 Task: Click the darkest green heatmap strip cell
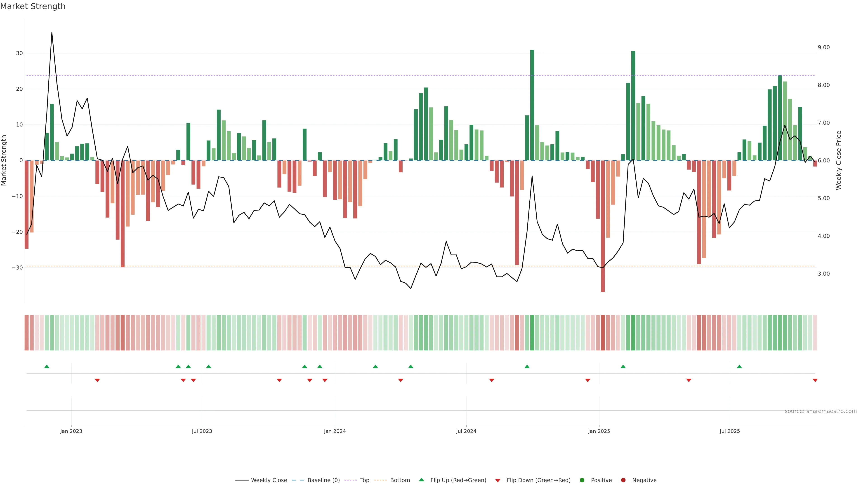[x=532, y=333]
